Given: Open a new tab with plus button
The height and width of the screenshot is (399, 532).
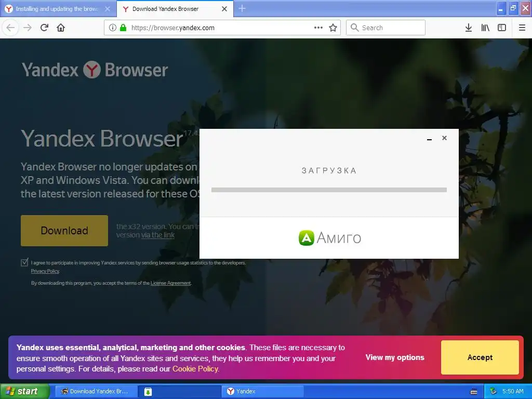Looking at the screenshot, I should 242,8.
